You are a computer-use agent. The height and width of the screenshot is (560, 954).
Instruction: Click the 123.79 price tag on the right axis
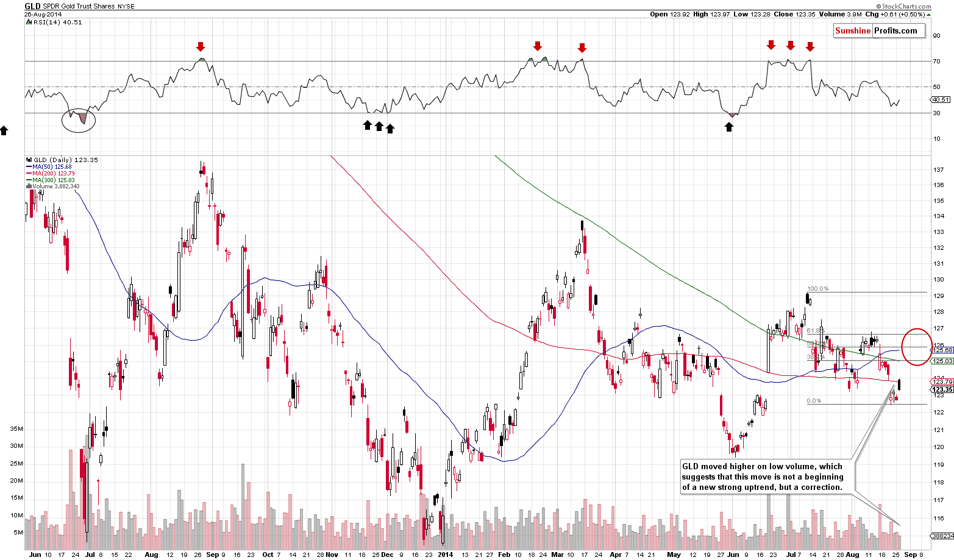tap(942, 381)
